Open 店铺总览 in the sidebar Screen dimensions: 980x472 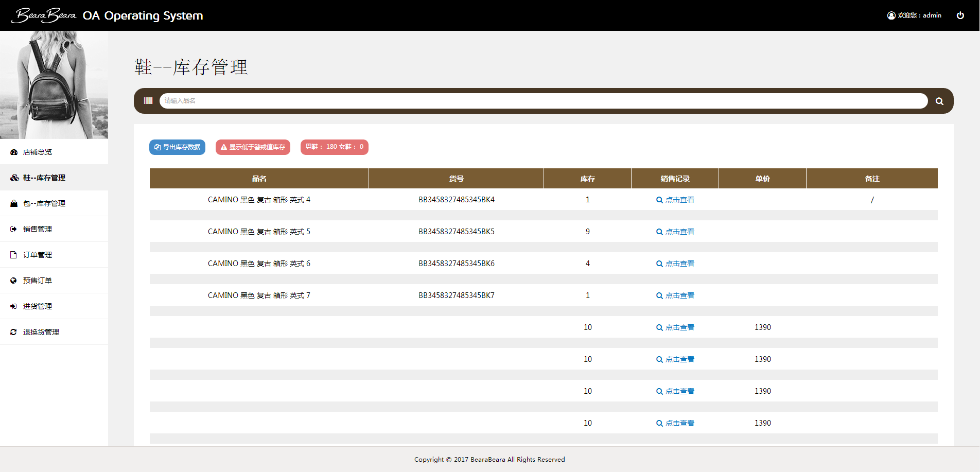[x=38, y=152]
